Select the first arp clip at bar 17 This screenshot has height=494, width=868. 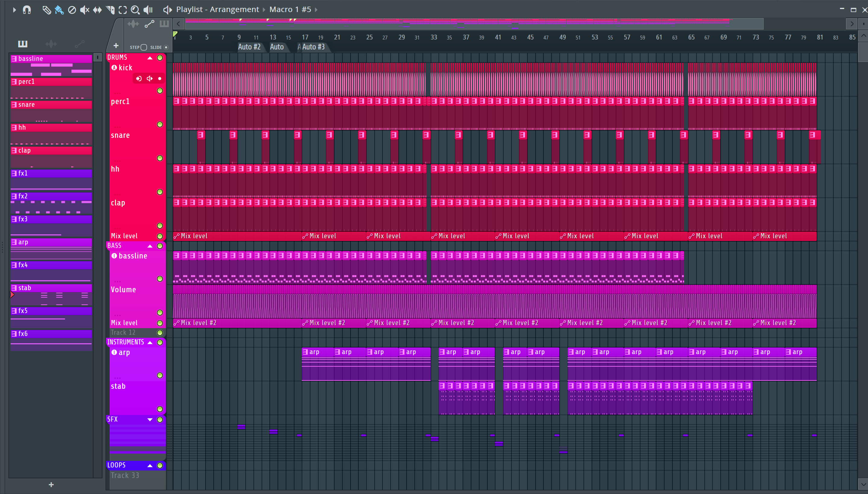point(318,364)
